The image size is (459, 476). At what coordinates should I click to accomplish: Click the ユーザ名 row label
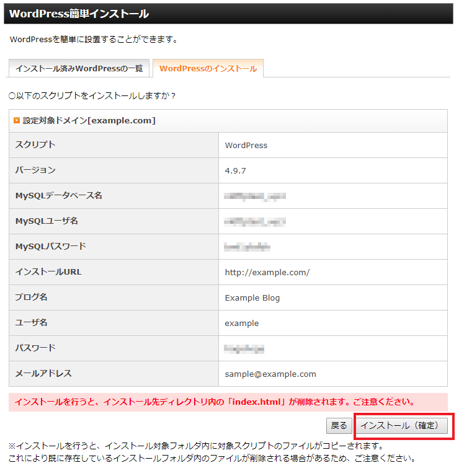tap(31, 322)
